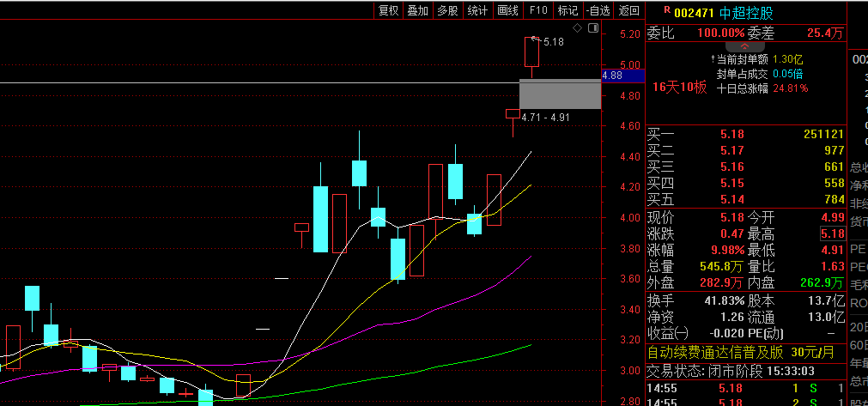Select the 买五 row at 5.14

coord(746,199)
